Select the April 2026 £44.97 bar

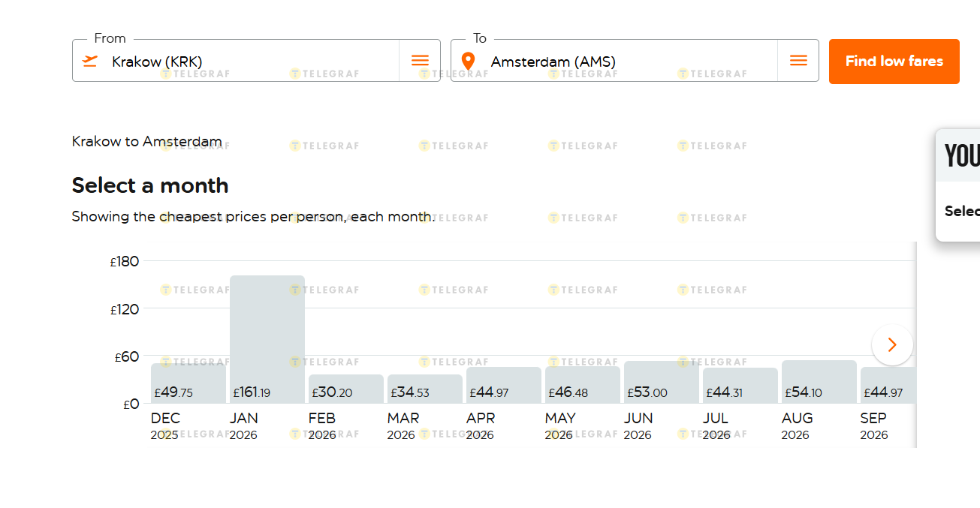pos(503,385)
